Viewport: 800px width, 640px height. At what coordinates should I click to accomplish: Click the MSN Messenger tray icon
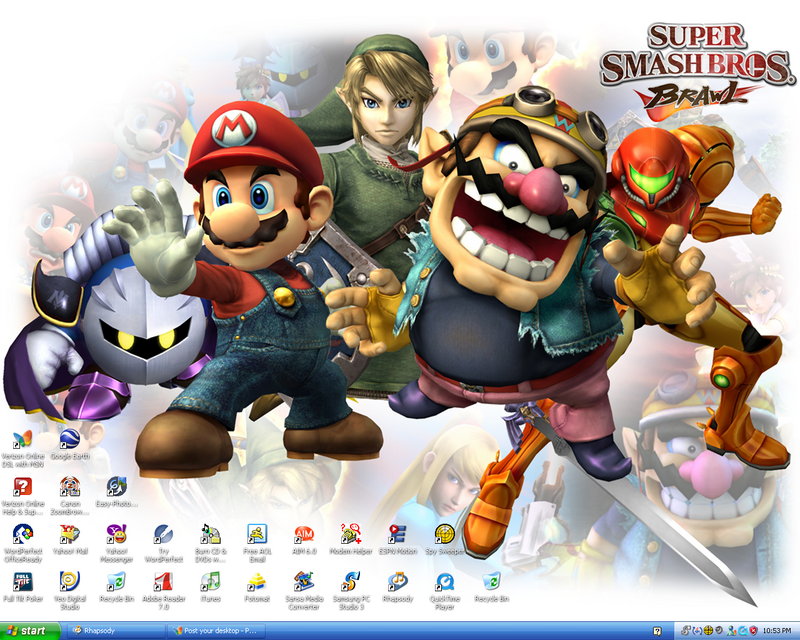coord(731,631)
